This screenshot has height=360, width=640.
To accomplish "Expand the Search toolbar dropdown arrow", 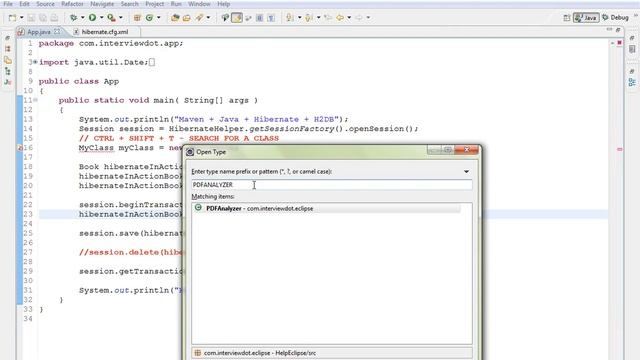I will [x=208, y=18].
